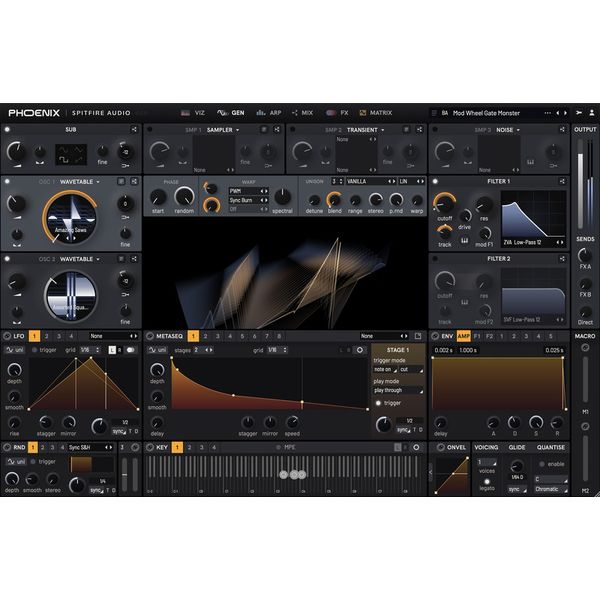Click the Filter 1 keyboard tracking icon

coord(465,240)
